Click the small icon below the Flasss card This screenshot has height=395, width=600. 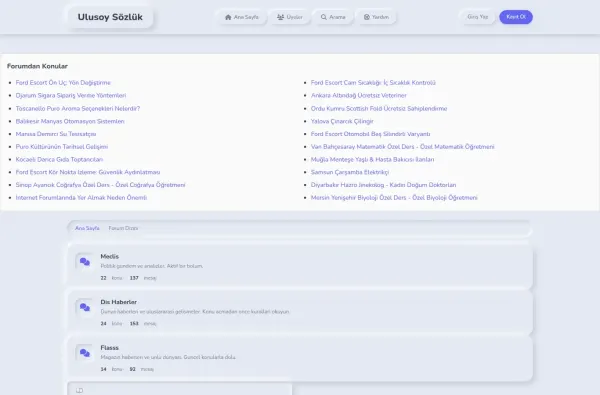coord(80,390)
